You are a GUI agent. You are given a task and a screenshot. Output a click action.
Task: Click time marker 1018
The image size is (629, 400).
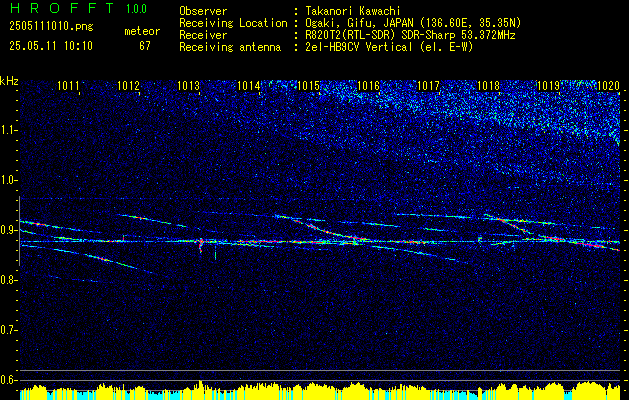click(x=489, y=85)
